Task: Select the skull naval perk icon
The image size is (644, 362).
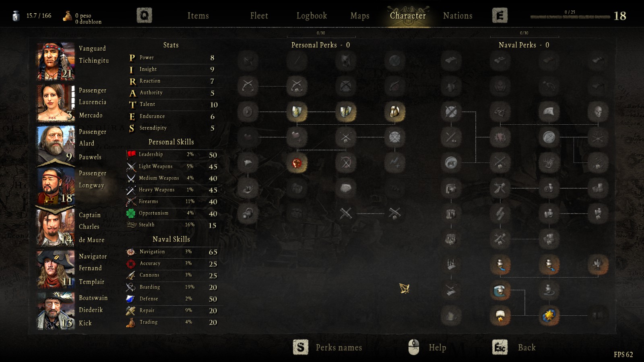Action: pyautogui.click(x=598, y=111)
